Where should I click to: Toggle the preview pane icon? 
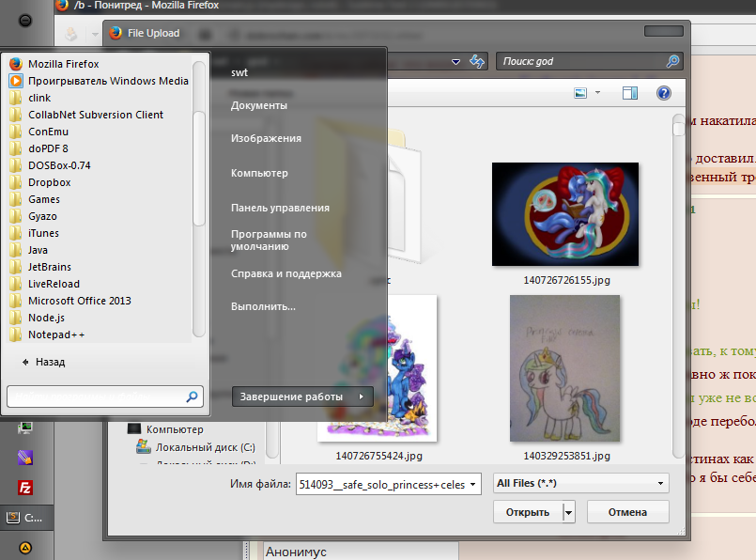point(629,93)
